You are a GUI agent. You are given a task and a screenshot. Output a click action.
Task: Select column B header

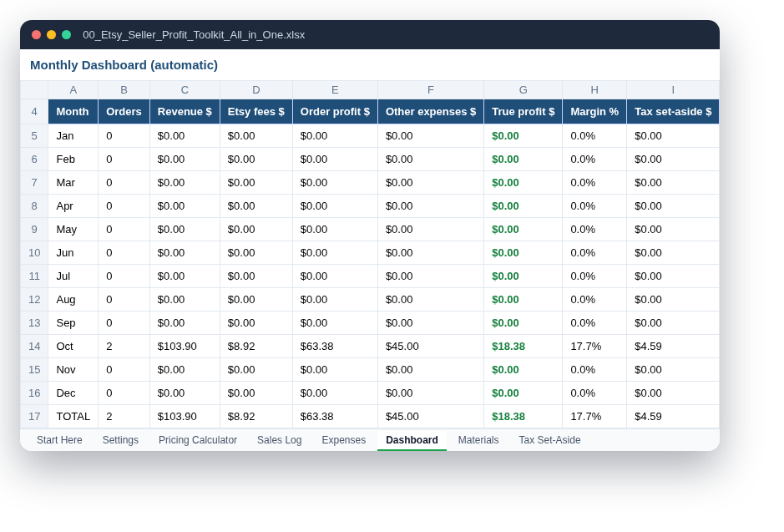[x=124, y=90]
